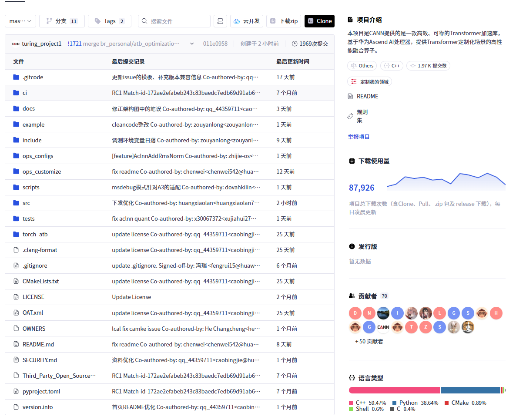Open the Third_Party_Open_Source… file name

59,376
